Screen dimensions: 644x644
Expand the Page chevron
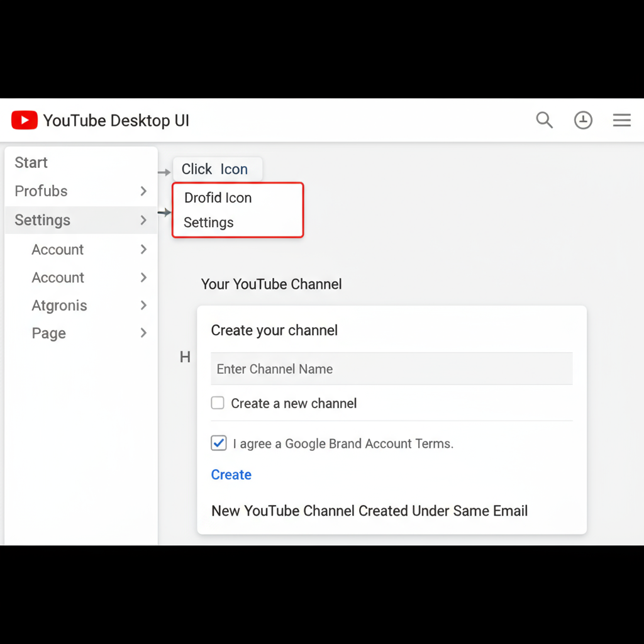pos(143,333)
